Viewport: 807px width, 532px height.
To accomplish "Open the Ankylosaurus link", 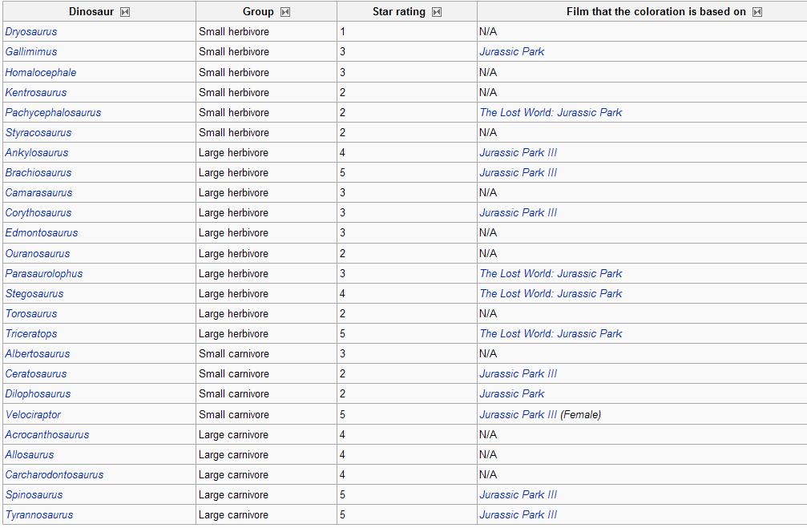I will point(37,153).
